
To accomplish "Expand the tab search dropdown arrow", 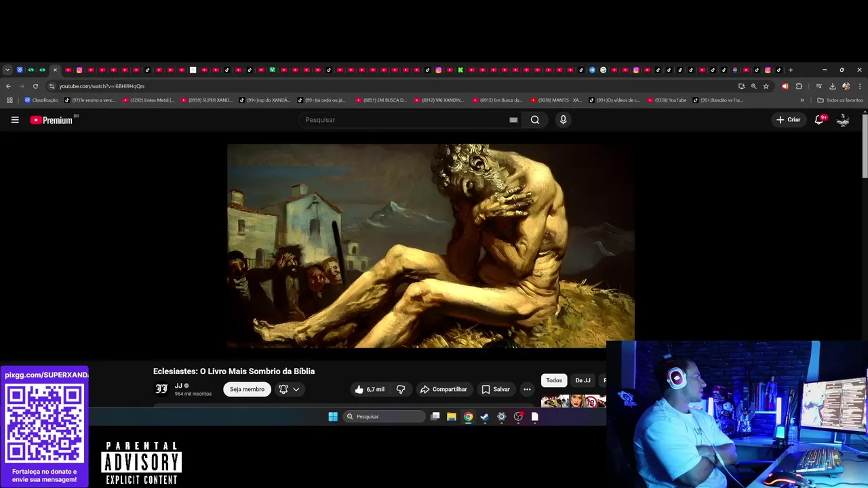I will tap(7, 70).
